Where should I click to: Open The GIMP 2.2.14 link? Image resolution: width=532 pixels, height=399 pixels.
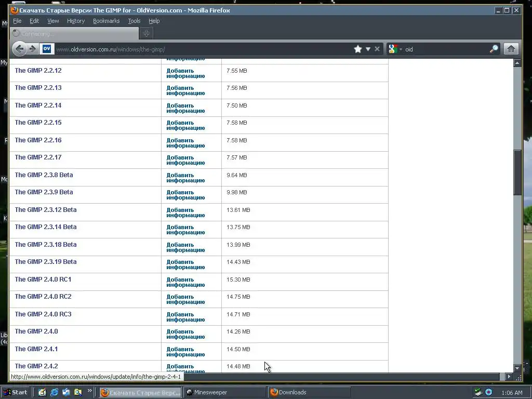click(x=38, y=105)
